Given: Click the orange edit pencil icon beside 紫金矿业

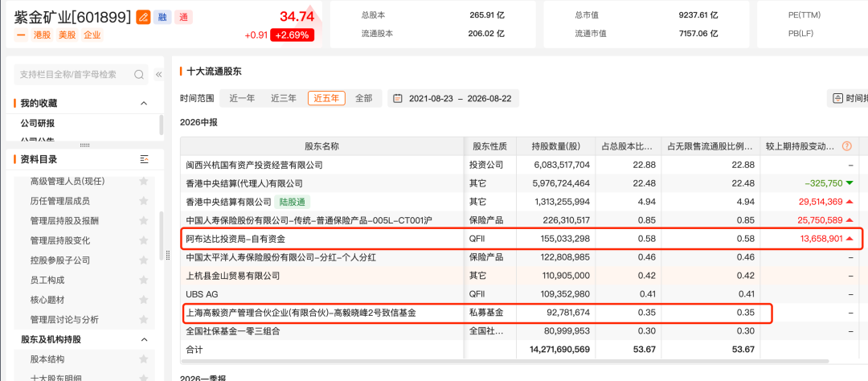Looking at the screenshot, I should coord(143,17).
